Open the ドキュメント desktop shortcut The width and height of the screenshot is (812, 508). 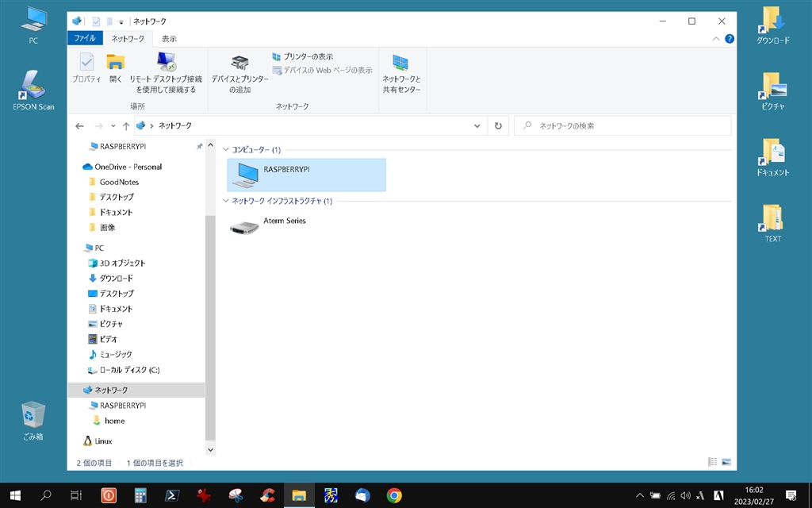[x=772, y=157]
